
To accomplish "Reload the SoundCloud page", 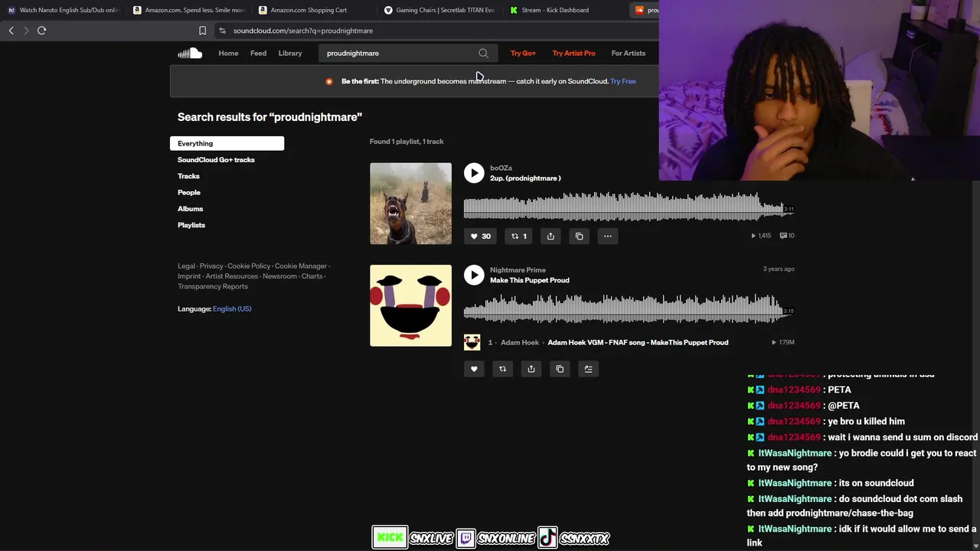I will 42,31.
